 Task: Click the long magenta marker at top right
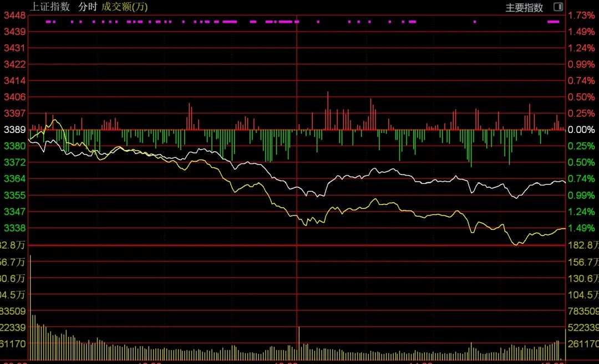coord(554,22)
